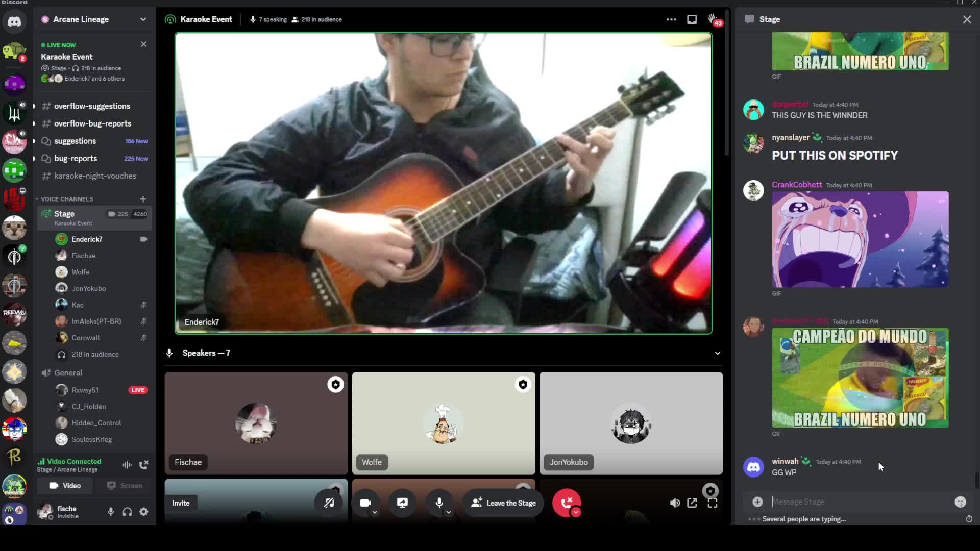Open karaoke-night-vouches channel

click(95, 176)
